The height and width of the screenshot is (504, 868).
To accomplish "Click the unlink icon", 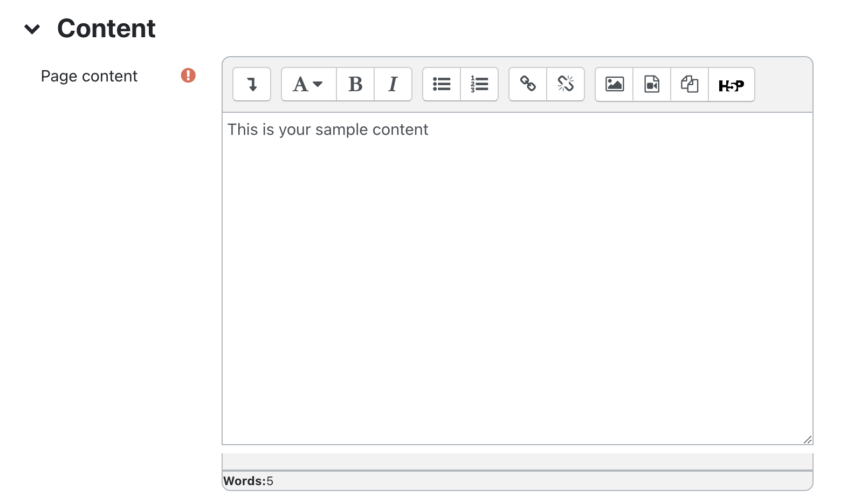I will pyautogui.click(x=566, y=84).
